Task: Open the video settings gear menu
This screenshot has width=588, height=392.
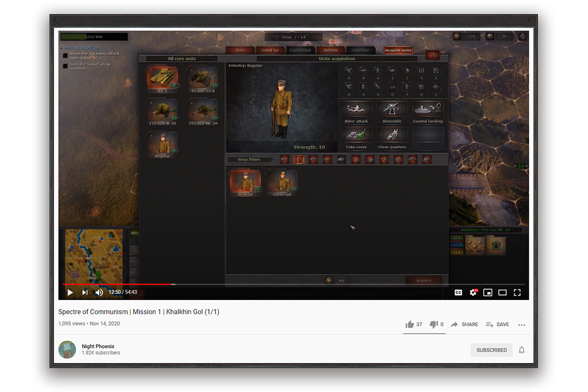Action: (x=473, y=292)
